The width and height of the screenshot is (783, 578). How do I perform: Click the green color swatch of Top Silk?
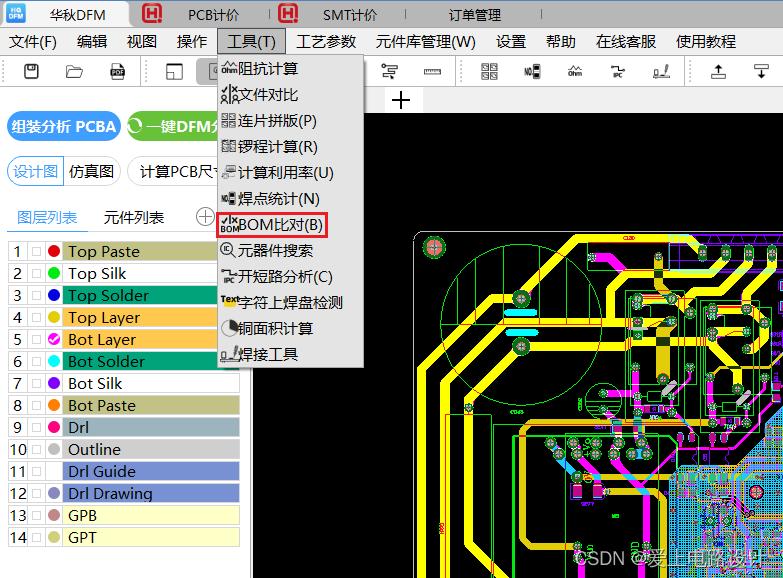coord(54,273)
